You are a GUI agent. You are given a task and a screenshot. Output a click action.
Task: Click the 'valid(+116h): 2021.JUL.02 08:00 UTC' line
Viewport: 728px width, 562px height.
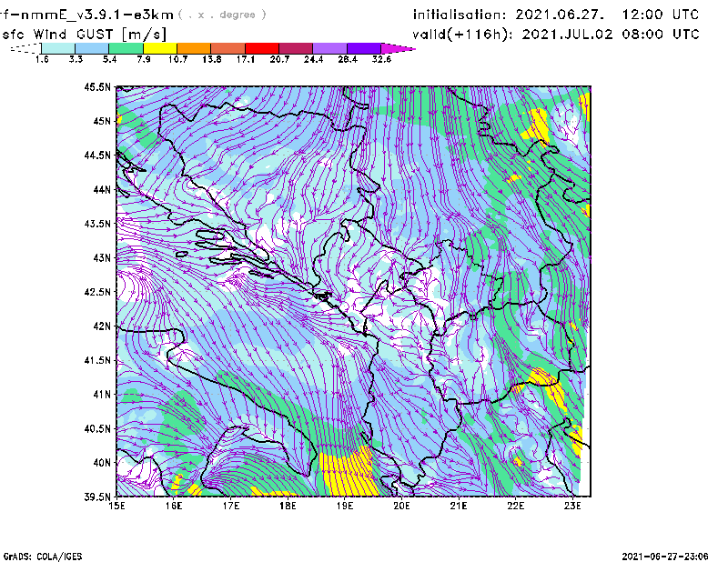556,35
